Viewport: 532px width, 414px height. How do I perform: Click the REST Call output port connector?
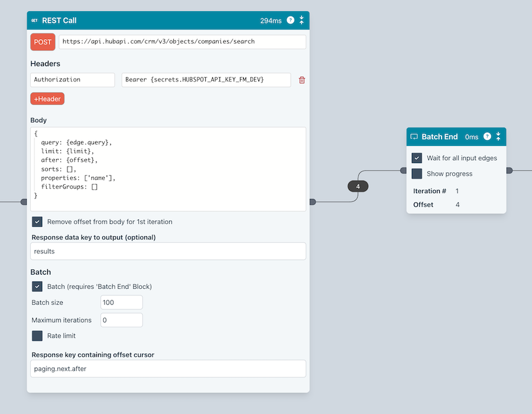click(312, 202)
